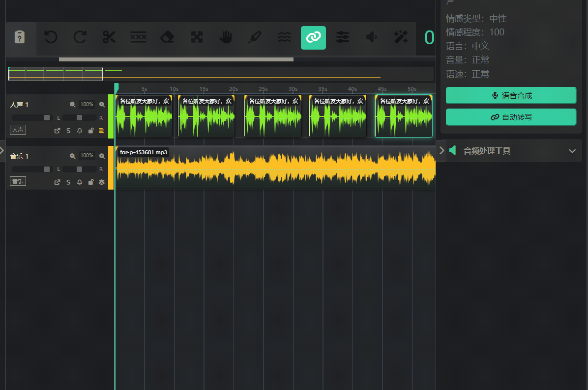Expand the 音频处理工具 panel chevron

pos(572,151)
